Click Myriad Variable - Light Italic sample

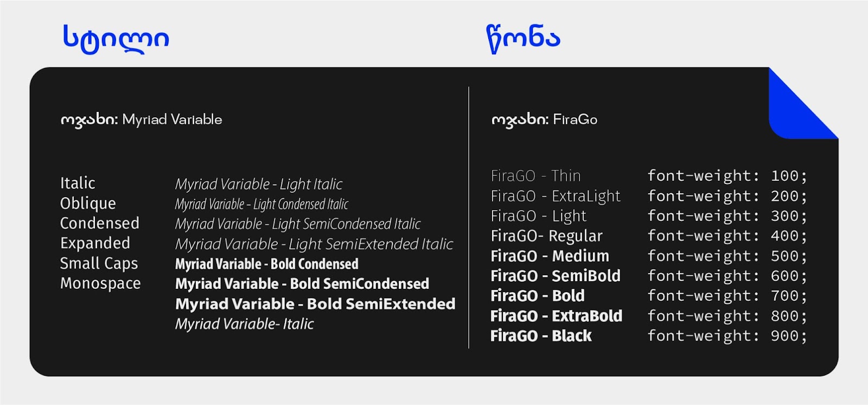click(x=259, y=184)
